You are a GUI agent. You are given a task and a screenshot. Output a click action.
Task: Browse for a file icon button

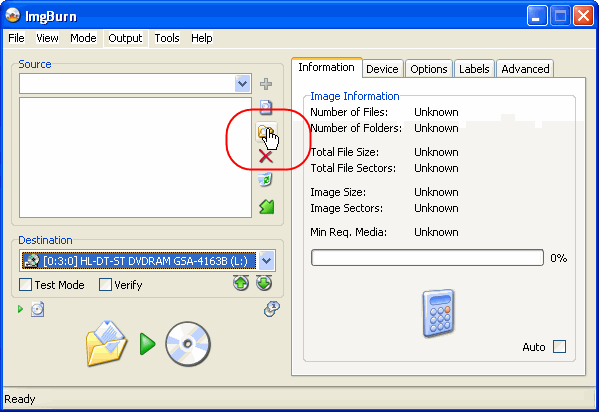(x=266, y=107)
